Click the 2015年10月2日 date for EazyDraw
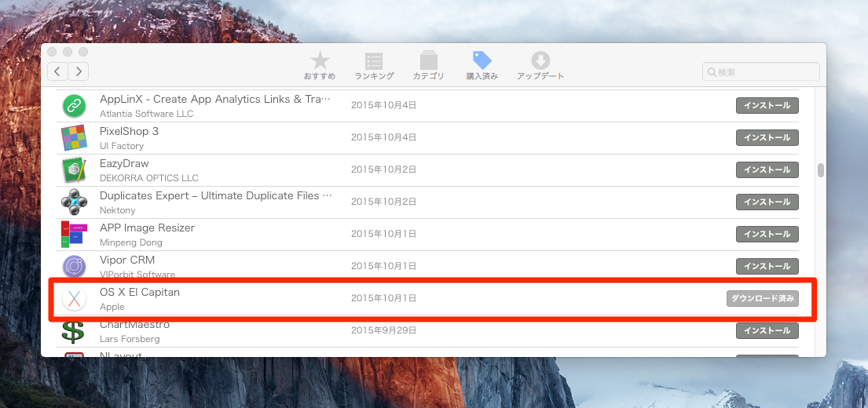This screenshot has width=868, height=408. point(383,169)
